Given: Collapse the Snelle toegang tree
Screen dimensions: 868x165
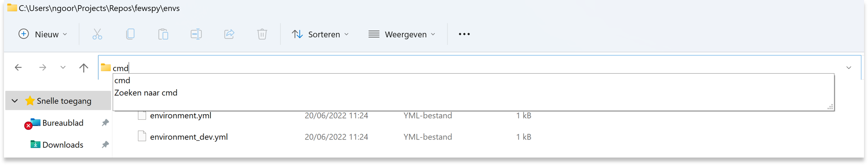Looking at the screenshot, I should click(14, 101).
